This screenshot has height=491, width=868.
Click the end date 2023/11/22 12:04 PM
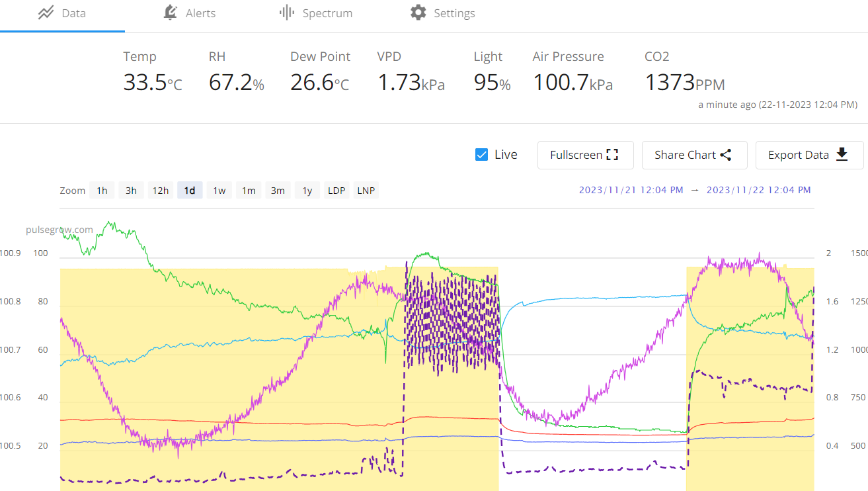[759, 190]
